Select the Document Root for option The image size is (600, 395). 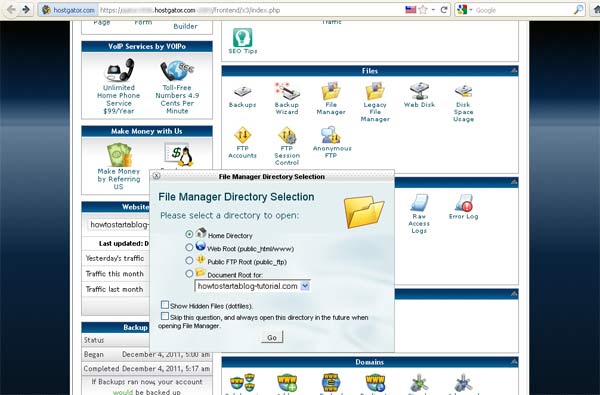click(189, 274)
